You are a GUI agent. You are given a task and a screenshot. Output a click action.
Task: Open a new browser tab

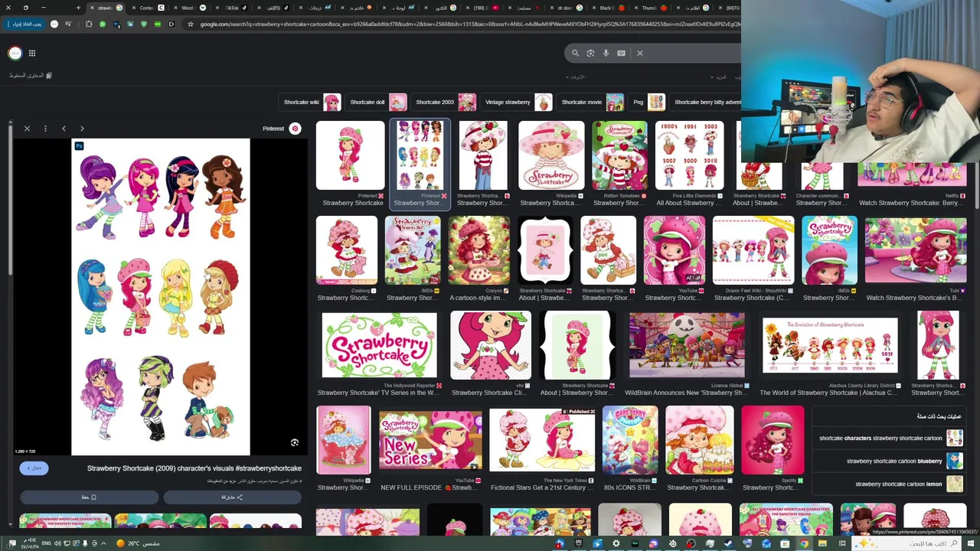click(78, 8)
